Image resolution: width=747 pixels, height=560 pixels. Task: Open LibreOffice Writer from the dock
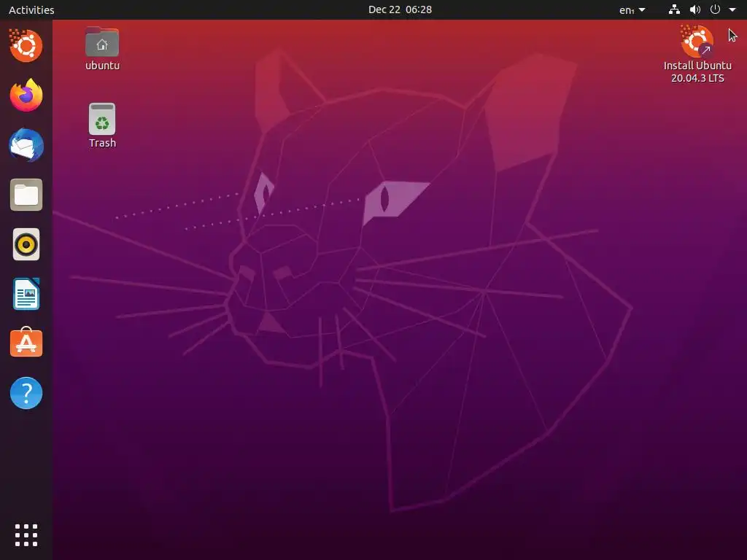coord(26,294)
